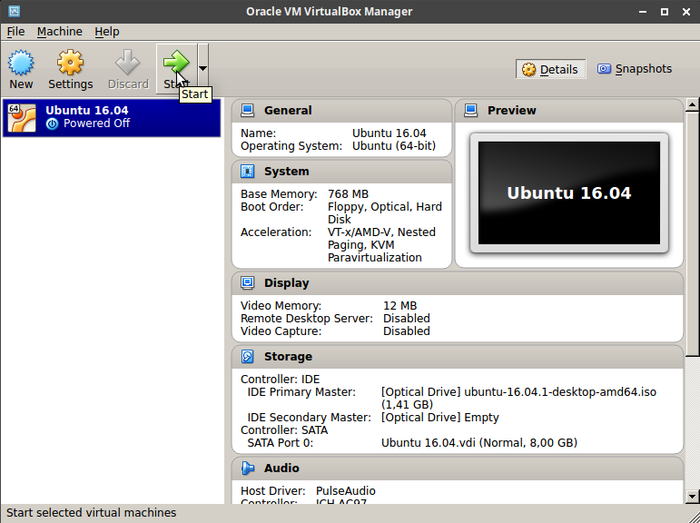The image size is (700, 523).
Task: Click the Audio section speaker icon
Action: click(x=247, y=468)
